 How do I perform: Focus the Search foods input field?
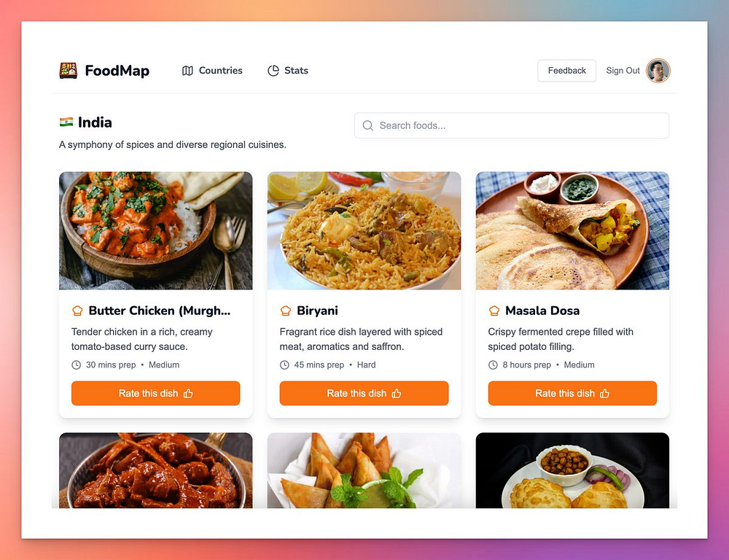512,125
